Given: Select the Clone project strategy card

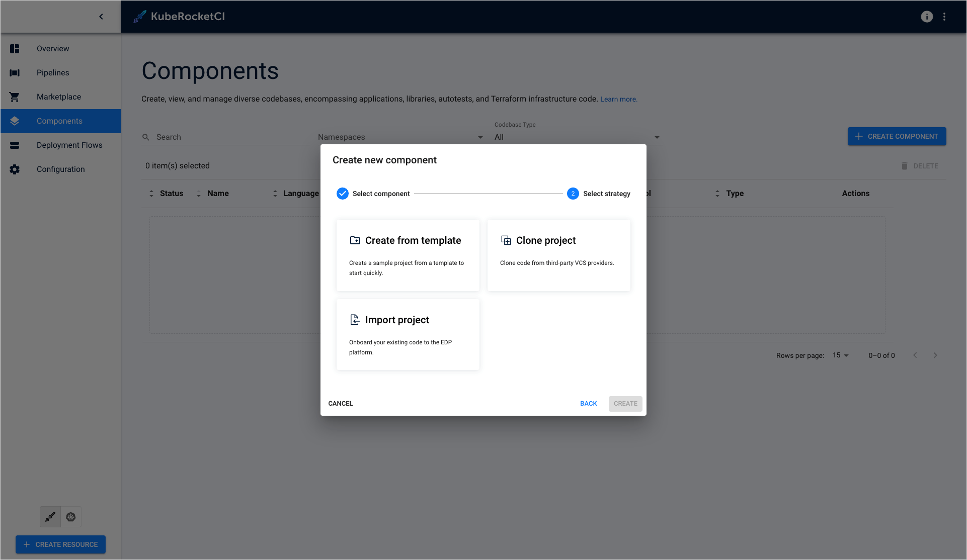Looking at the screenshot, I should tap(558, 255).
